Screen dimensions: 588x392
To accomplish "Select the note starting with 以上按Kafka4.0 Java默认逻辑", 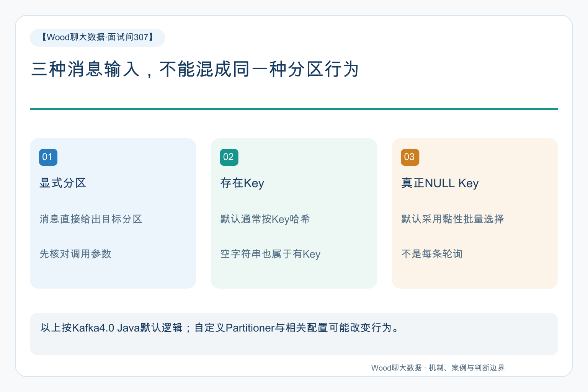I will click(220, 328).
